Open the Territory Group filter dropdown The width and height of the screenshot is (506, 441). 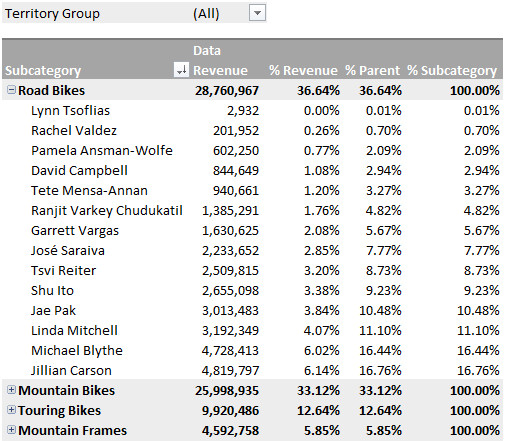(257, 13)
